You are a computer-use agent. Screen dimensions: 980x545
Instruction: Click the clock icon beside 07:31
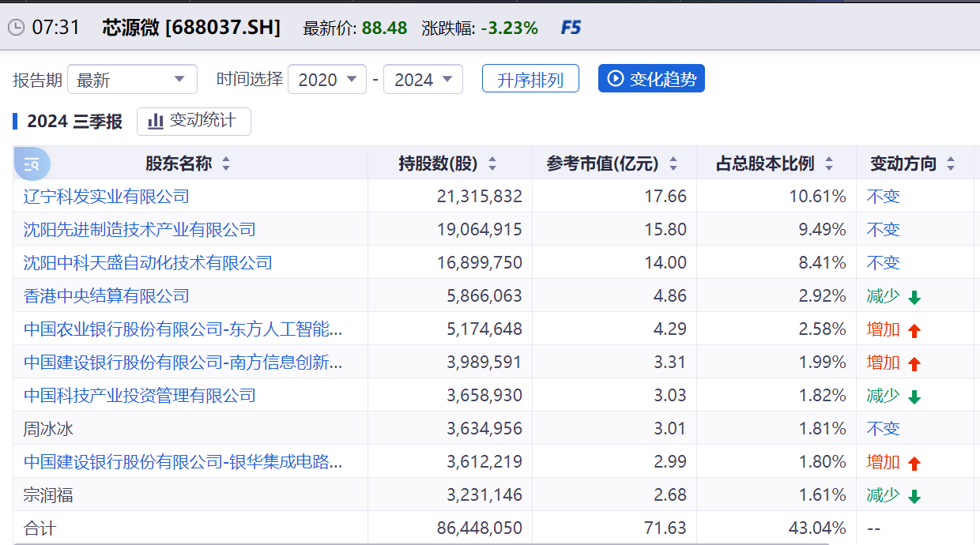pos(16,28)
